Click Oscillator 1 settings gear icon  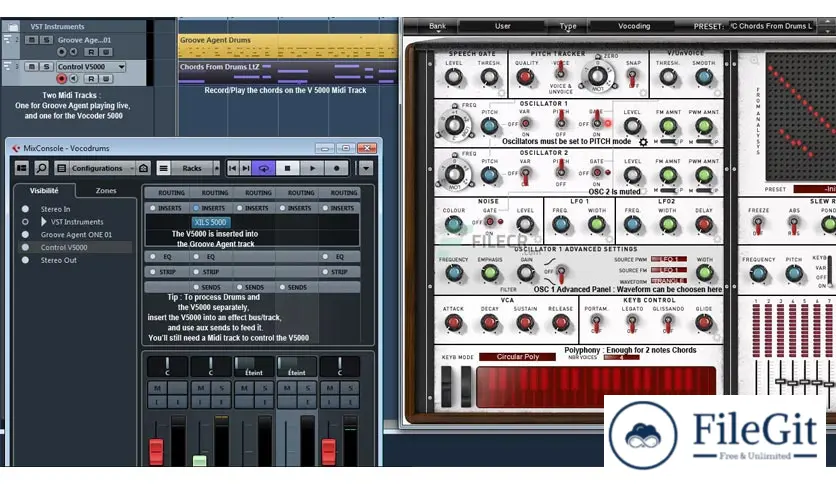(x=643, y=143)
